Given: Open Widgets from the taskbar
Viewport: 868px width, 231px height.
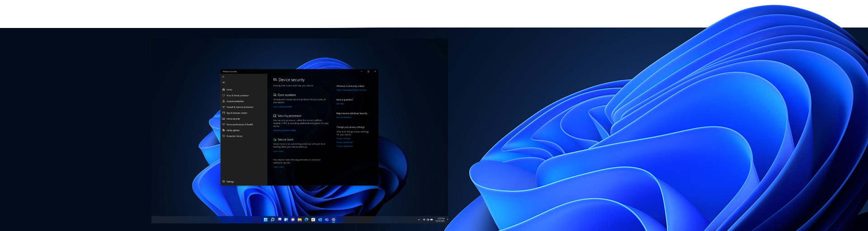Looking at the screenshot, I should click(286, 220).
